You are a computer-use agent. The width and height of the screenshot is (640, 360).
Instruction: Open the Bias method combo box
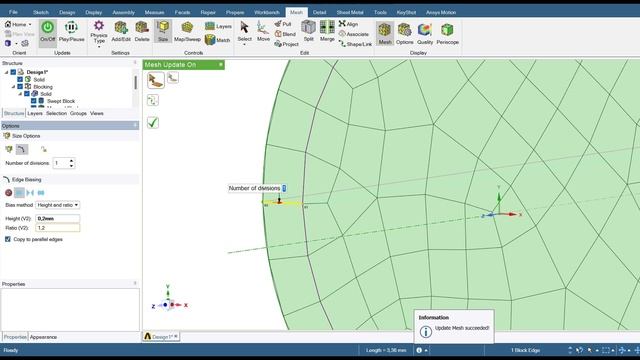point(58,205)
